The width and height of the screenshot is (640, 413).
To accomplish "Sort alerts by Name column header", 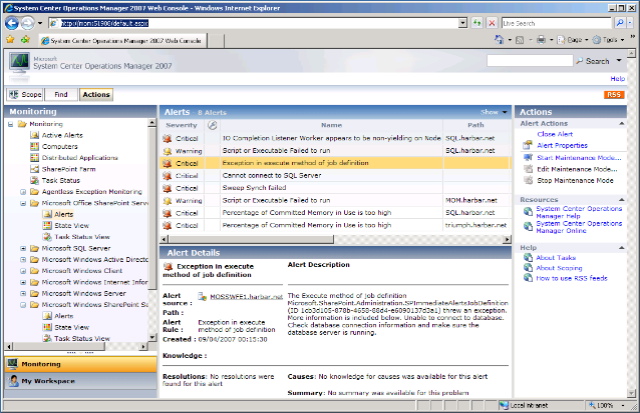I will [331, 125].
